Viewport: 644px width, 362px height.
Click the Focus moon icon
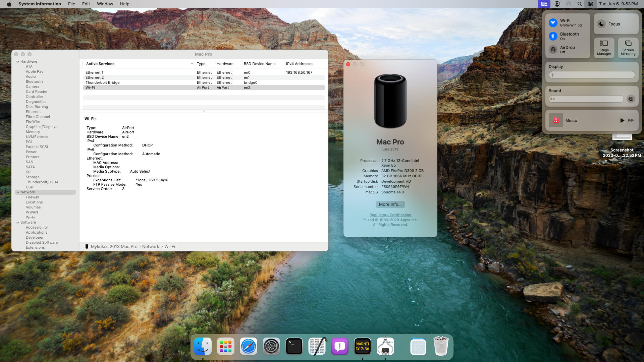pyautogui.click(x=602, y=24)
